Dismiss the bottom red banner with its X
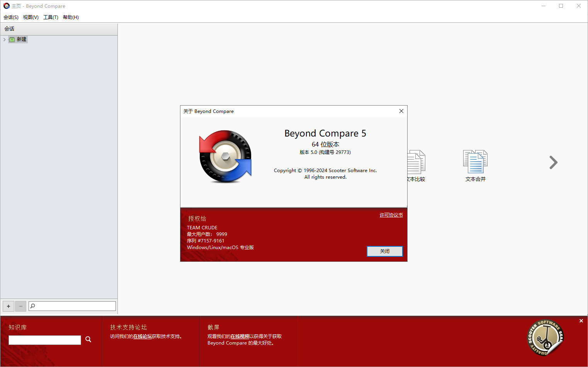The width and height of the screenshot is (588, 367). click(581, 321)
